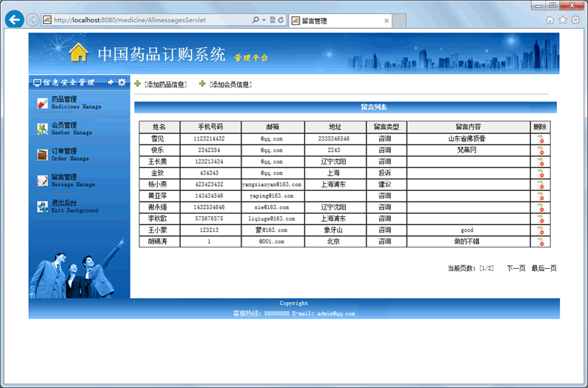The image size is (588, 388).
Task: Click the address bar search magnifier icon
Action: 255,20
